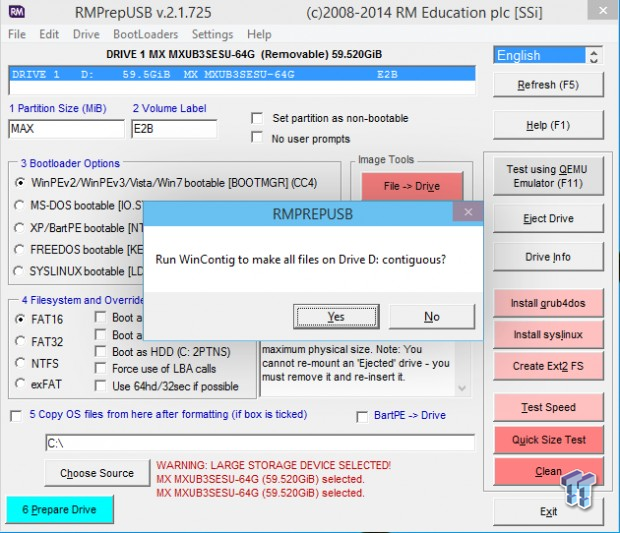Click Test using QEMU Emulator button
This screenshot has height=533, width=620.
[x=548, y=176]
